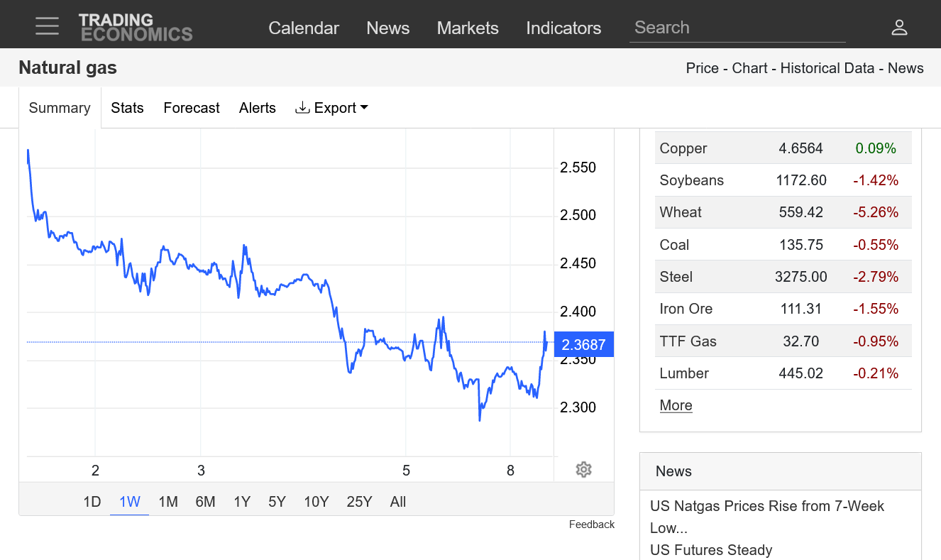Set chart range to 1D
Image resolution: width=941 pixels, height=560 pixels.
tap(92, 502)
